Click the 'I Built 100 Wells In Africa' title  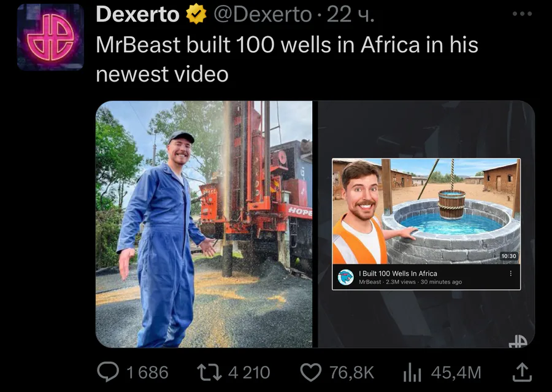tap(398, 274)
